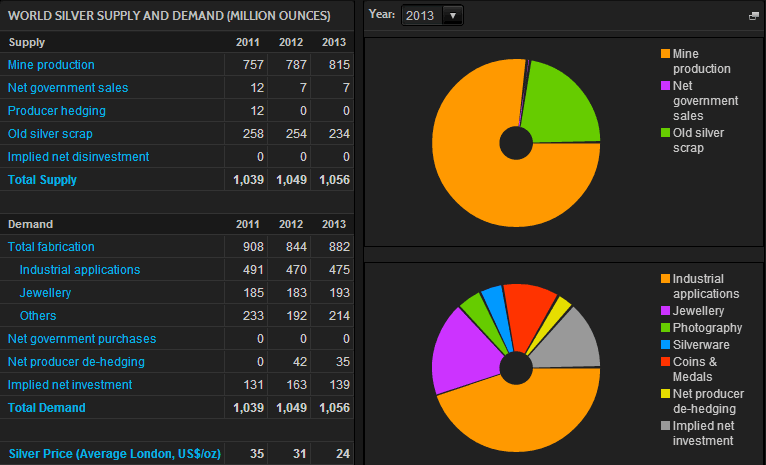Click green Old silver scrap legend swatch
This screenshot has width=766, height=465.
click(x=665, y=133)
